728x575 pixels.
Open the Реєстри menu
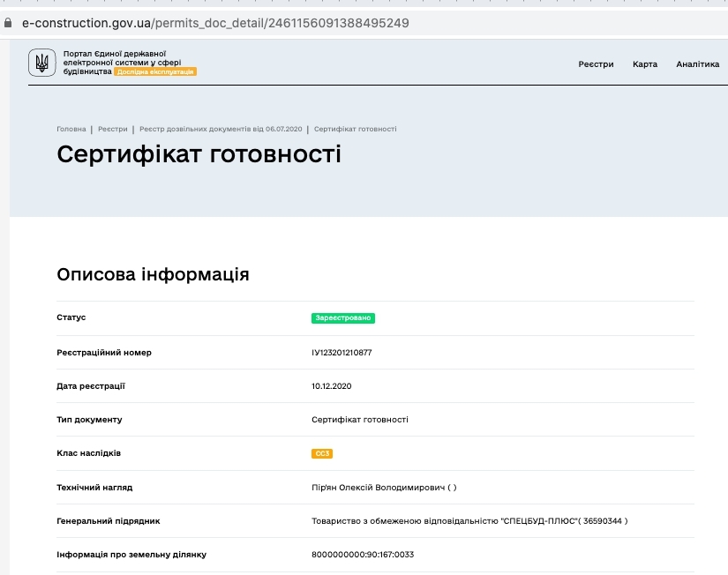pos(596,64)
